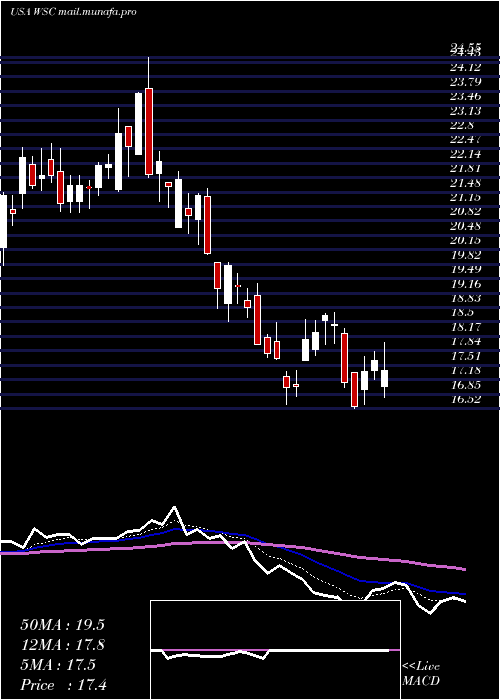The width and height of the screenshot is (500, 700).
Task: Click the 19.16 price axis label
Action: pyautogui.click(x=465, y=283)
